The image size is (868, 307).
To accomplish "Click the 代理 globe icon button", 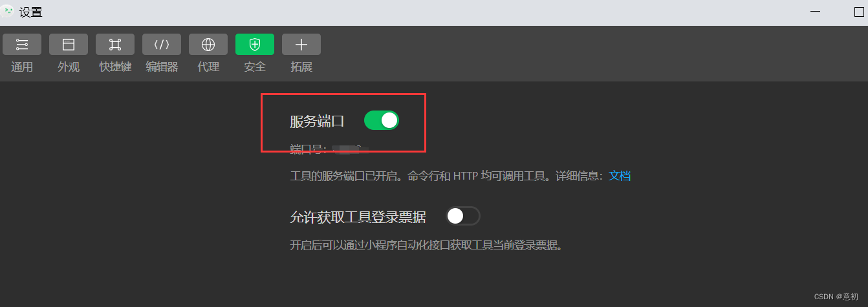I will click(208, 45).
